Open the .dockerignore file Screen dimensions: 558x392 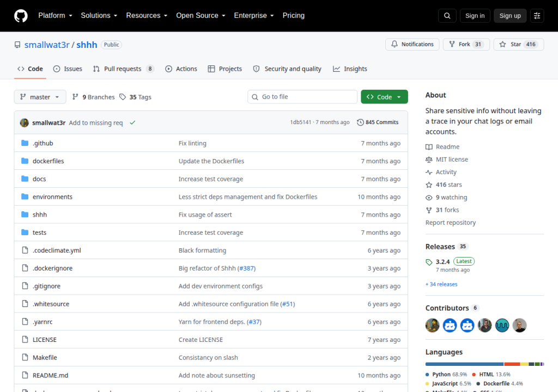point(52,268)
